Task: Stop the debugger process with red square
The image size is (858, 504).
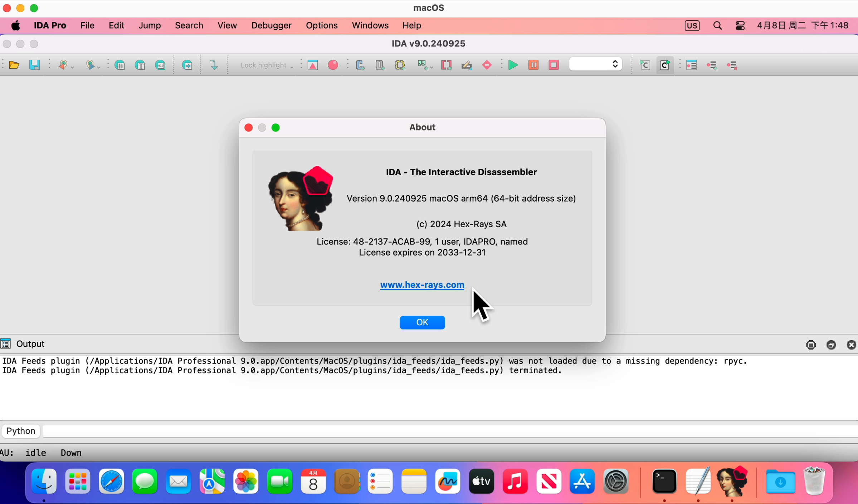Action: pos(554,65)
